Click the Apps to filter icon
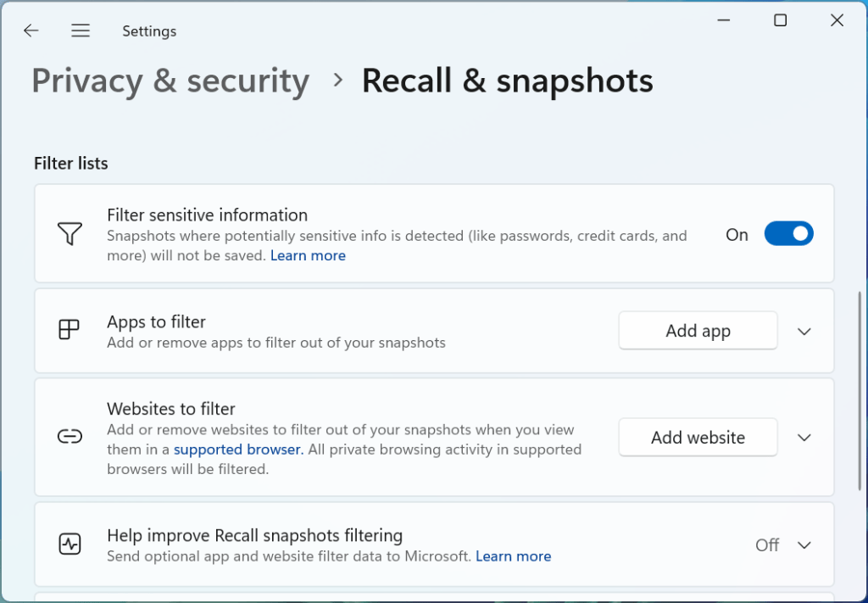 pos(70,330)
